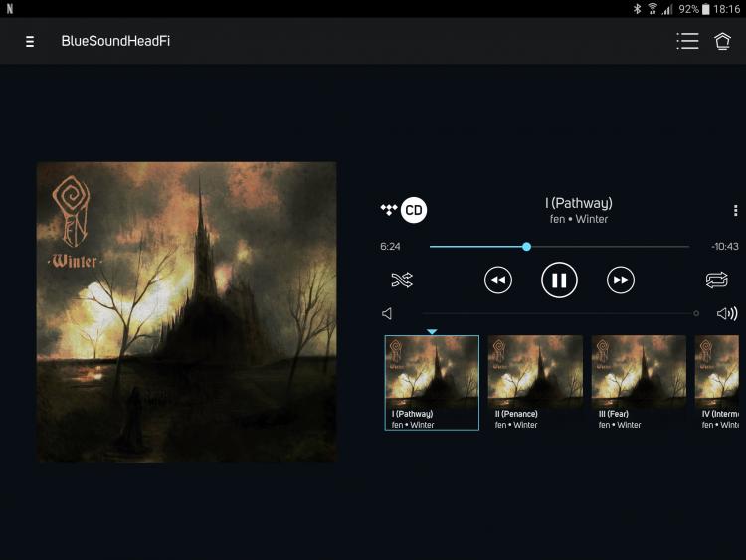The image size is (746, 560).
Task: Click the elapsed time 6:24
Action: tap(390, 247)
